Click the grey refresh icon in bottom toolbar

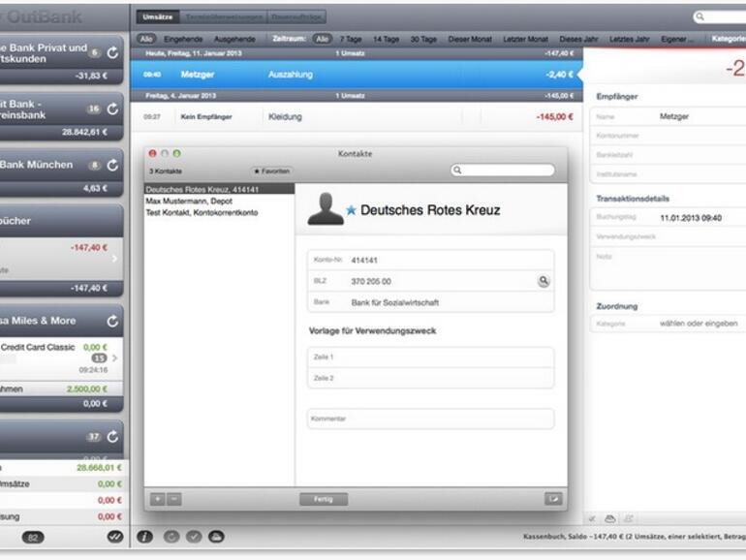pos(171,537)
